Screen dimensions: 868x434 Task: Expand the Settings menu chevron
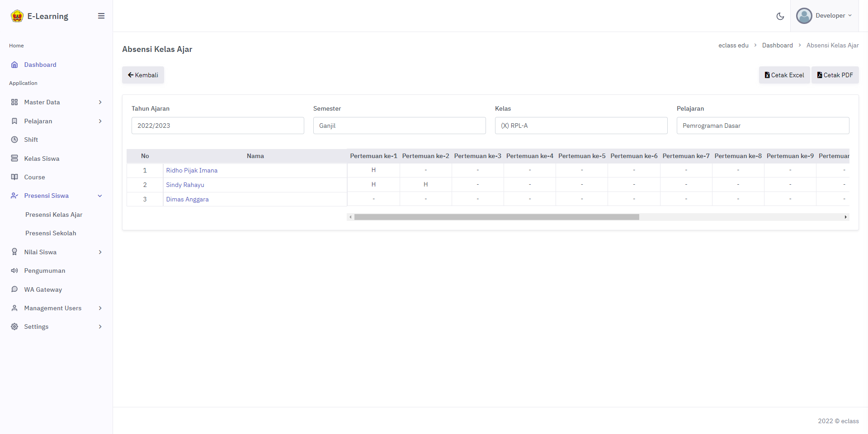[x=100, y=327]
